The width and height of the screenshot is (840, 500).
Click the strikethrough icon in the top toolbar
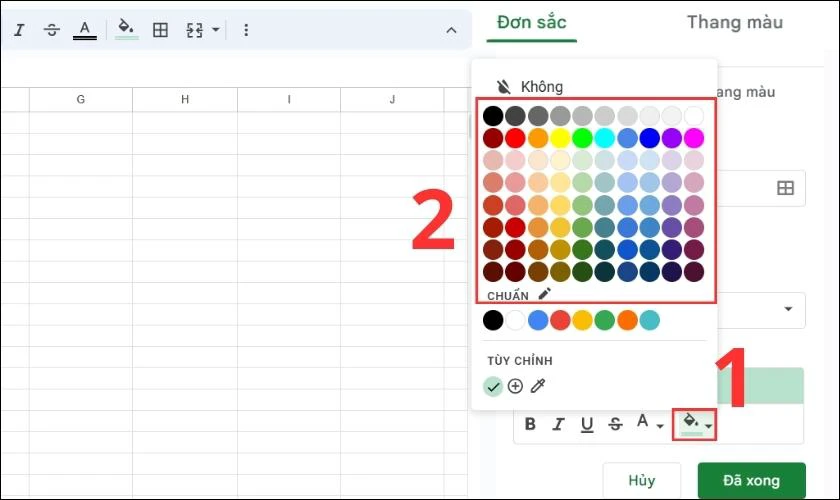[51, 30]
